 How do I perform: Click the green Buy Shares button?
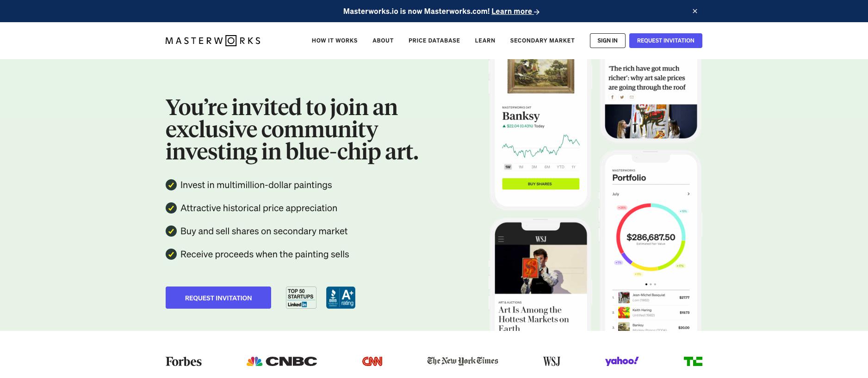pyautogui.click(x=540, y=184)
